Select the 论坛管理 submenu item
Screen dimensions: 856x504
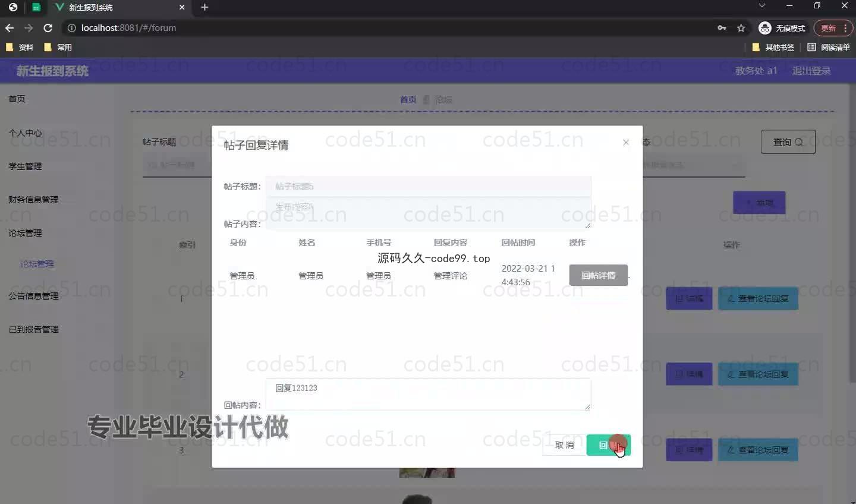click(x=37, y=263)
